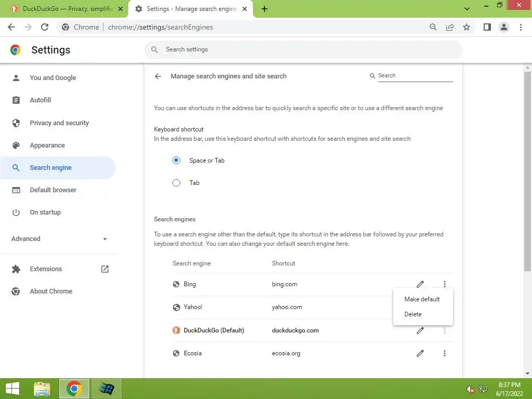Screen dimensions: 532x399
Task: Click the Windows-flag app in taskbar
Action: [106, 389]
